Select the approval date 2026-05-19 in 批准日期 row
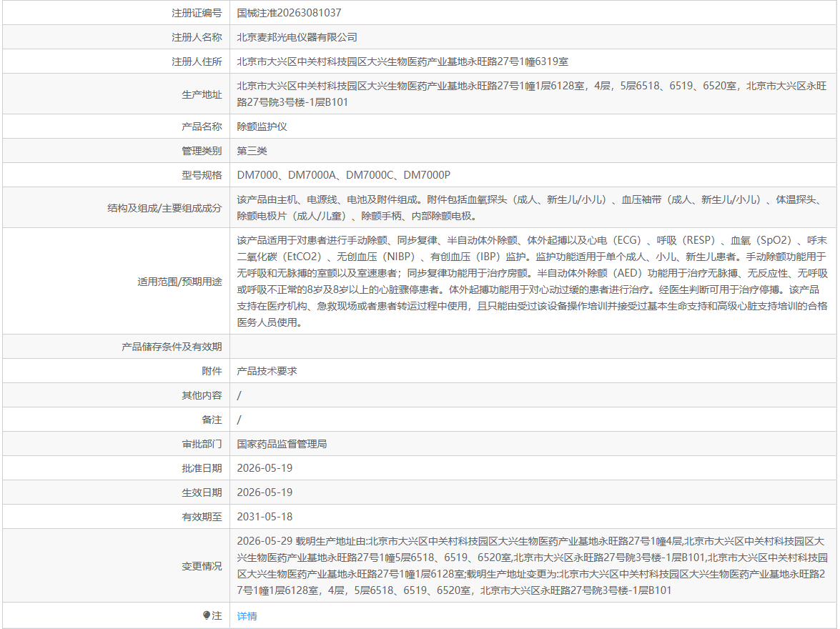This screenshot has width=840, height=629. pos(265,468)
